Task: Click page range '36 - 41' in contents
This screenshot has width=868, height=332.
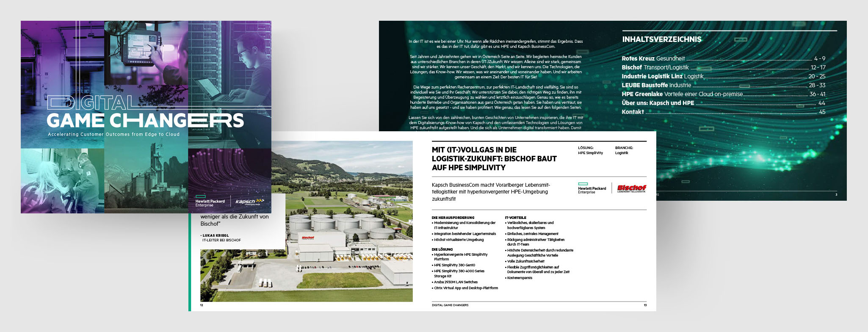Action: coord(818,94)
